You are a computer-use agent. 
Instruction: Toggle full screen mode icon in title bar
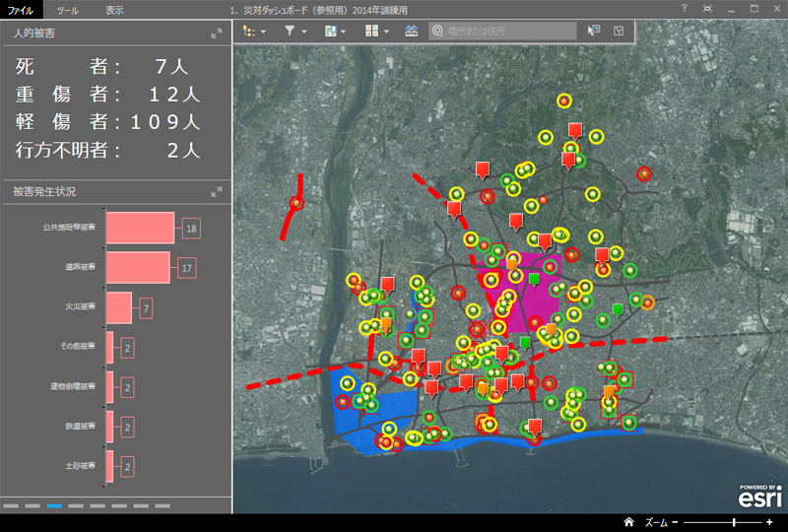(708, 8)
